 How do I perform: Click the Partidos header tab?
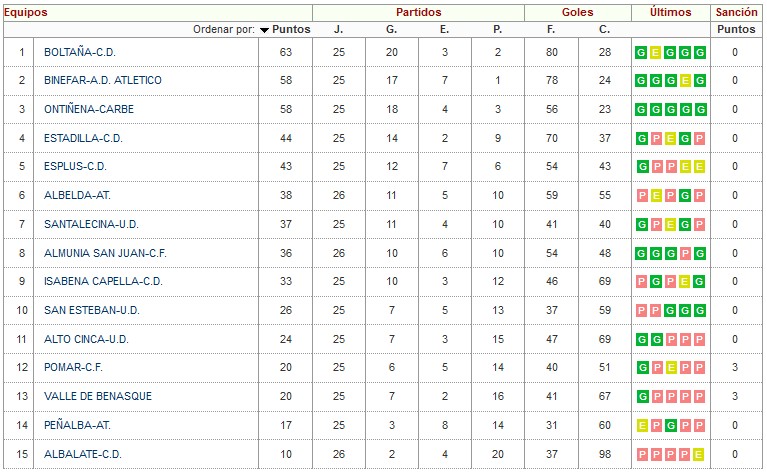tap(419, 12)
